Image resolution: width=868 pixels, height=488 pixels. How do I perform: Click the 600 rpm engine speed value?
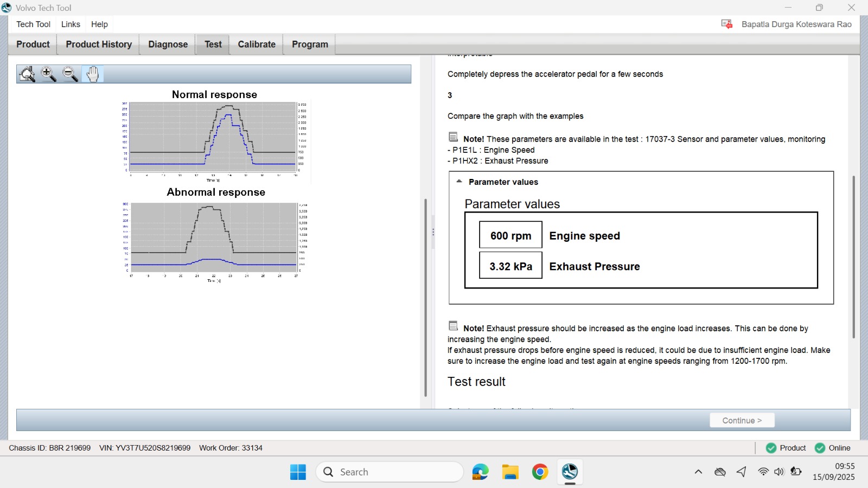[510, 235]
